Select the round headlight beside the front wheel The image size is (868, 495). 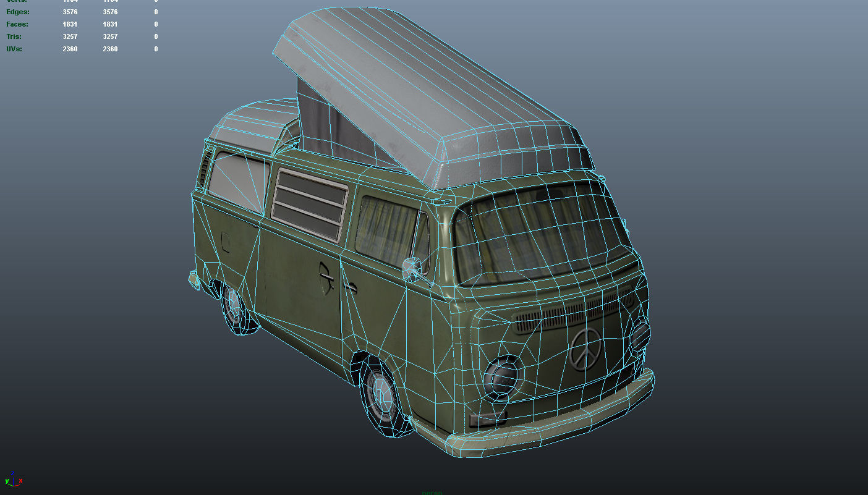tap(503, 378)
